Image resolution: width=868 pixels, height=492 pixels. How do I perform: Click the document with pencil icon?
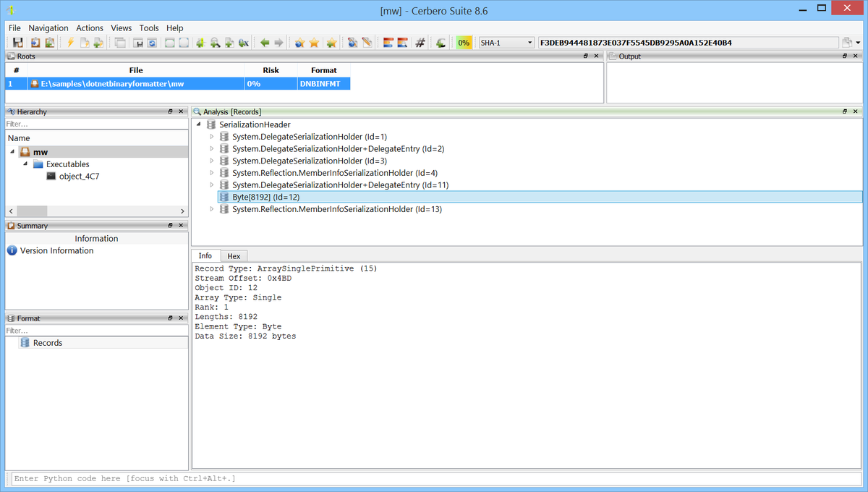367,43
